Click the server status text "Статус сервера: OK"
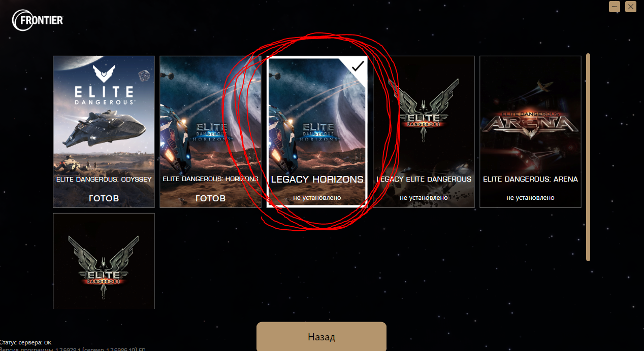This screenshot has height=351, width=644. [25, 343]
